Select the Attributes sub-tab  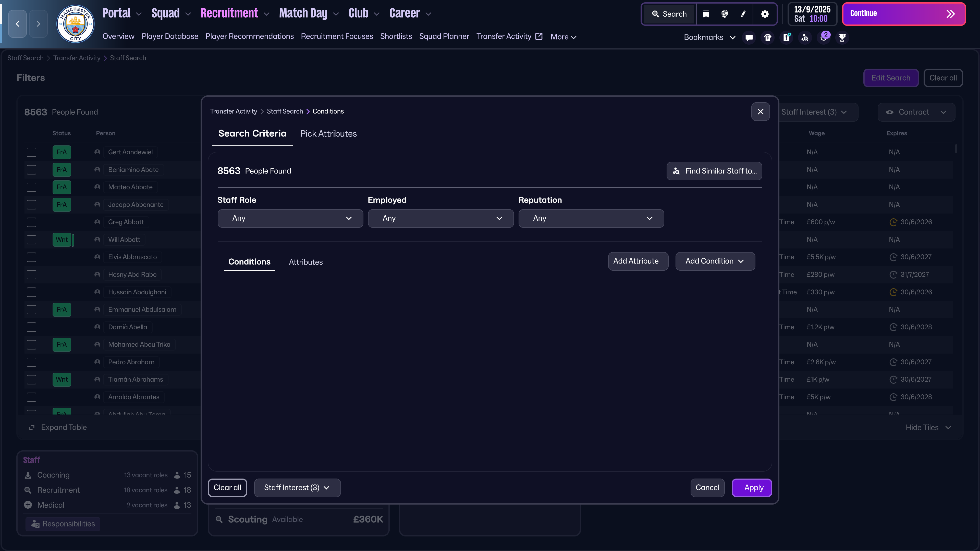305,262
